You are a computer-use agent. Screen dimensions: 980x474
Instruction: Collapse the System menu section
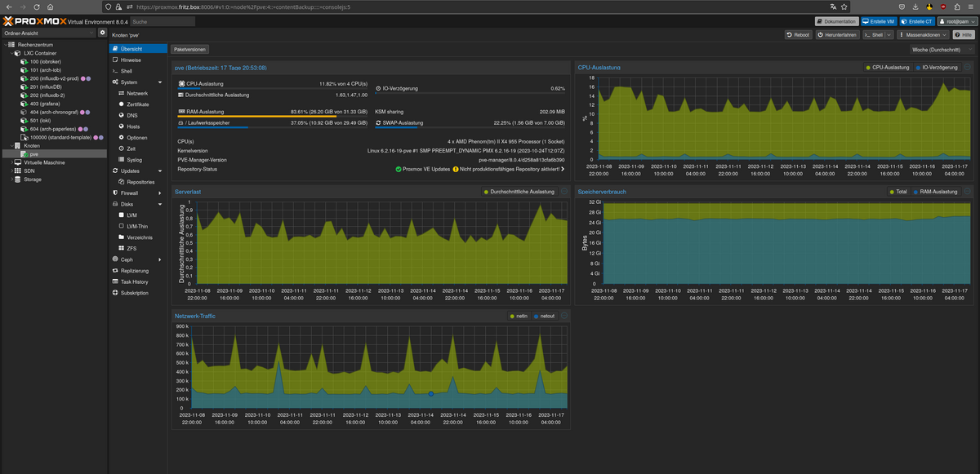point(160,82)
